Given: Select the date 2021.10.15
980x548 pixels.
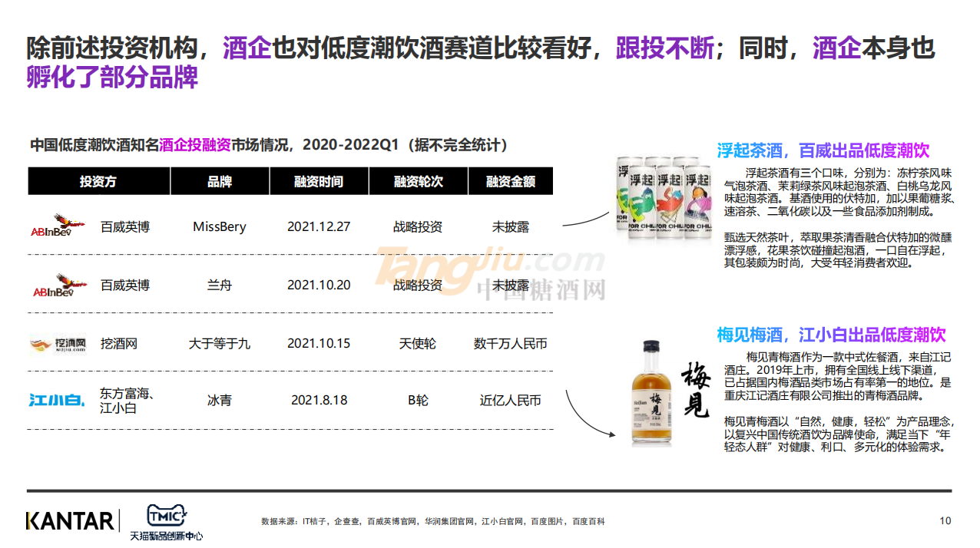Looking at the screenshot, I should (319, 343).
